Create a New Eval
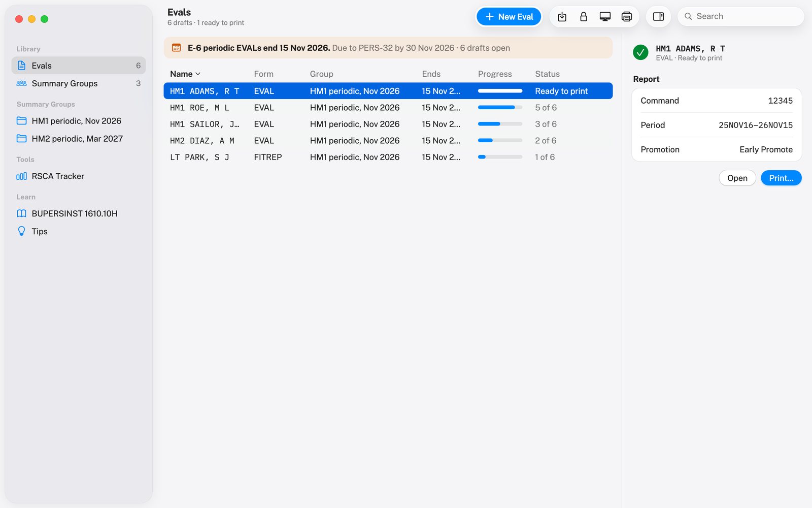 click(x=509, y=17)
